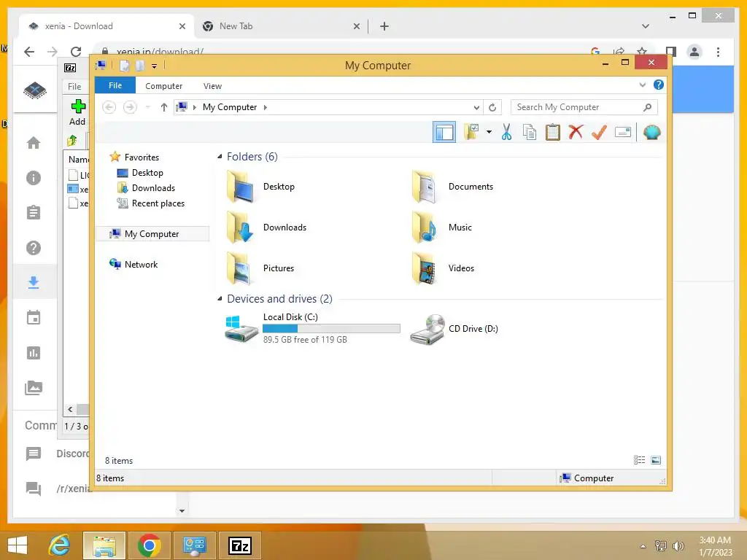
Task: Click the Chrome profile avatar icon
Action: coord(694,52)
